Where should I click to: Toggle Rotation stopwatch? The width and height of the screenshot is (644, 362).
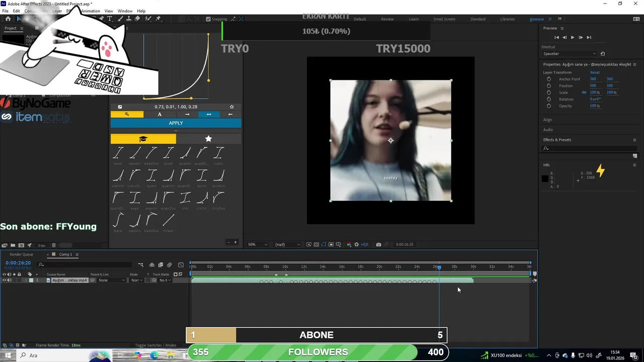pyautogui.click(x=548, y=99)
